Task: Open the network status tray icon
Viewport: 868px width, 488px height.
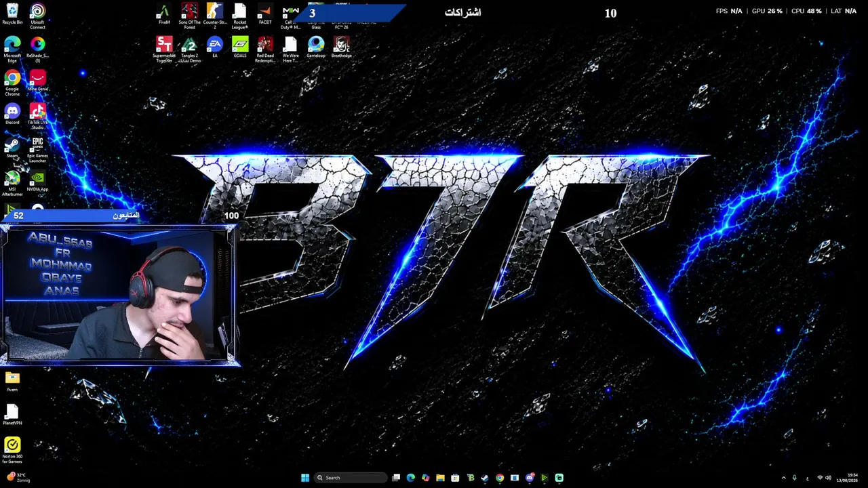Action: click(819, 478)
